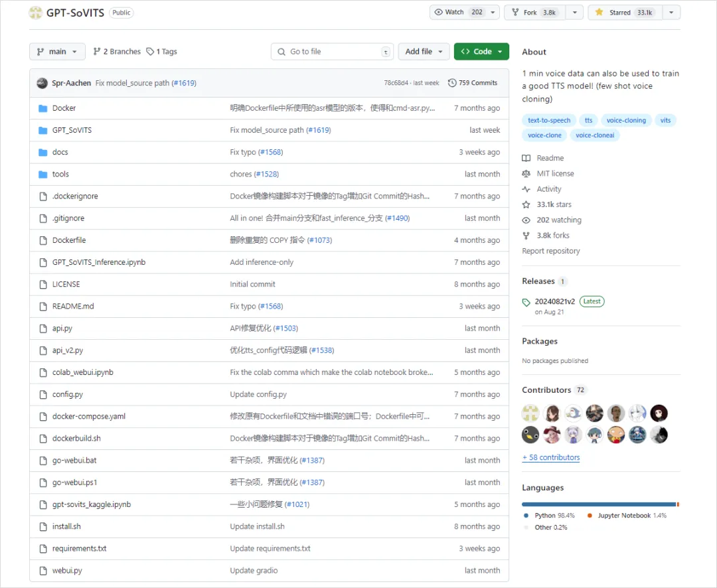The height and width of the screenshot is (588, 717).
Task: Click the Python language bar segment
Action: point(599,504)
